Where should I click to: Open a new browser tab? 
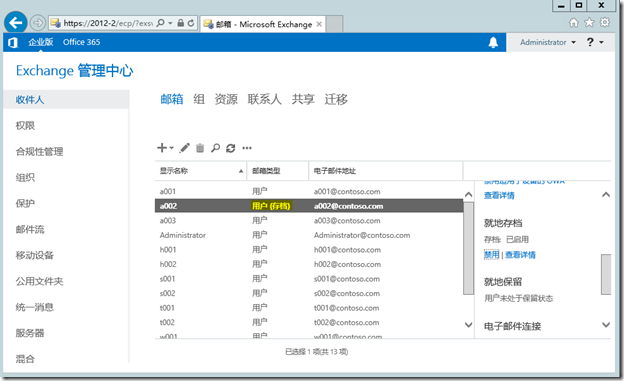pos(334,24)
